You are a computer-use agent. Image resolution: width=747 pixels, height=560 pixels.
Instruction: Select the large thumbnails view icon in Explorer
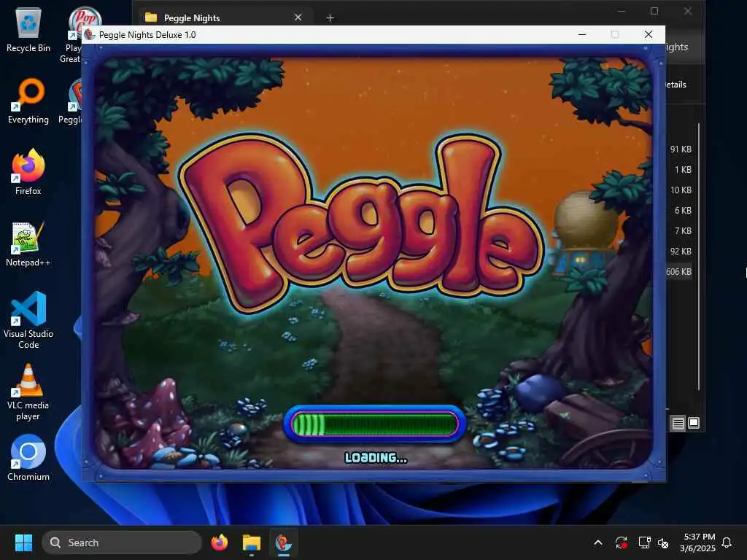point(694,423)
